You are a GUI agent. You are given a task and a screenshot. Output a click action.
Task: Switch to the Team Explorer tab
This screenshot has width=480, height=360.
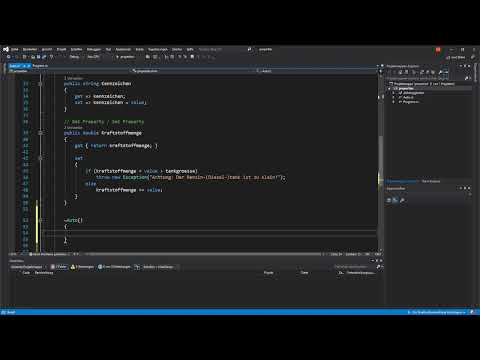pos(431,181)
